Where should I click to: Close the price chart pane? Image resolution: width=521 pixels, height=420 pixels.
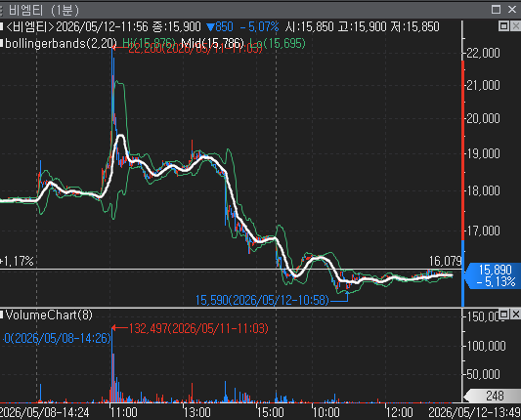click(516, 26)
